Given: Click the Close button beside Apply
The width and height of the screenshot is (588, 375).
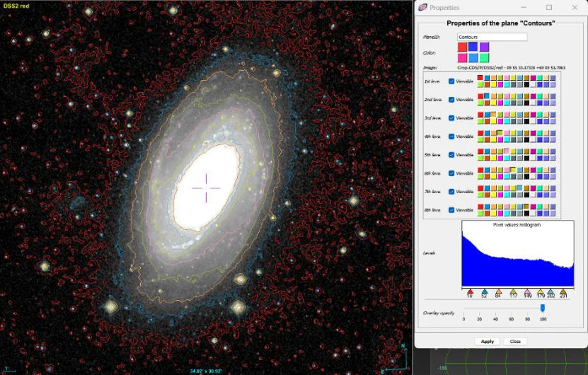Looking at the screenshot, I should click(515, 341).
